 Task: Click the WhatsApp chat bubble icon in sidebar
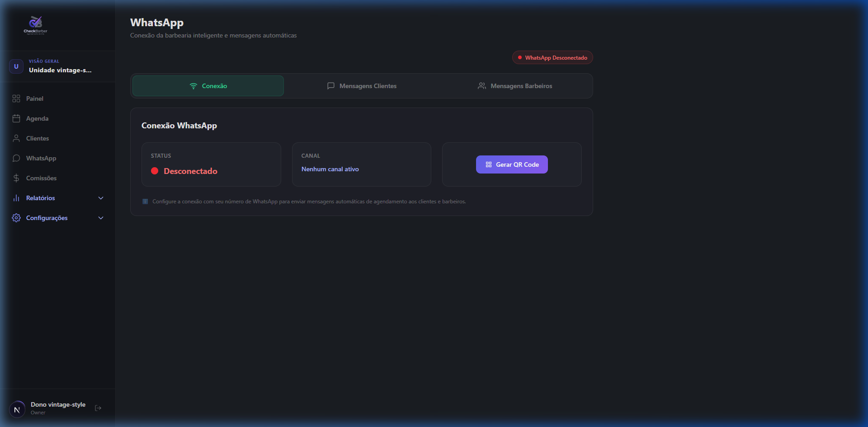pyautogui.click(x=16, y=158)
